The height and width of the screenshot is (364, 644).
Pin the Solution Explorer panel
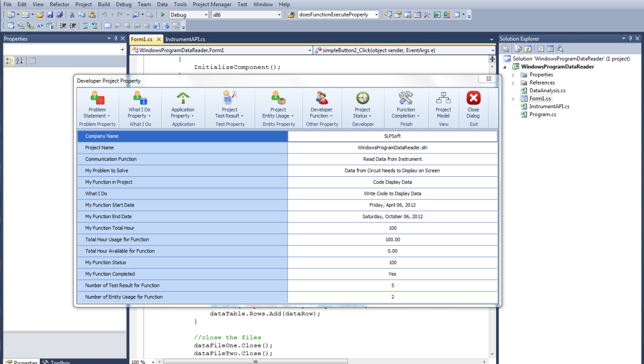(x=630, y=38)
